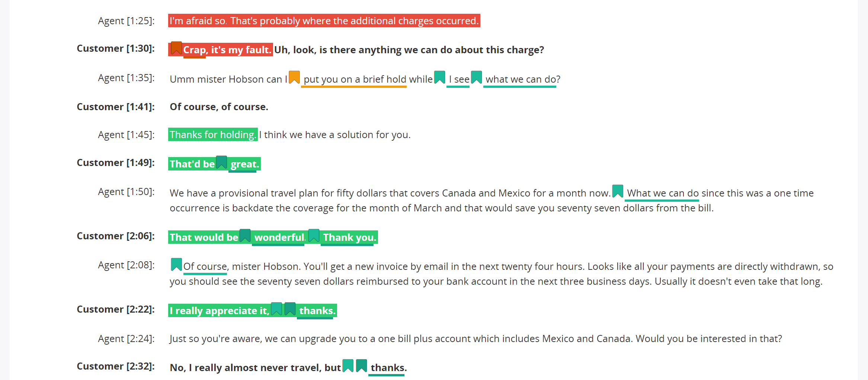Click the underlined word "thanks." at Customer 2:32
Image resolution: width=868 pixels, height=380 pixels.
(x=388, y=368)
